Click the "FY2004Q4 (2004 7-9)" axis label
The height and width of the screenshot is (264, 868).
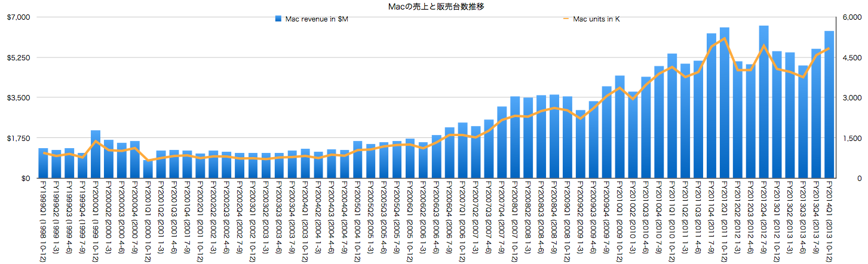(345, 216)
